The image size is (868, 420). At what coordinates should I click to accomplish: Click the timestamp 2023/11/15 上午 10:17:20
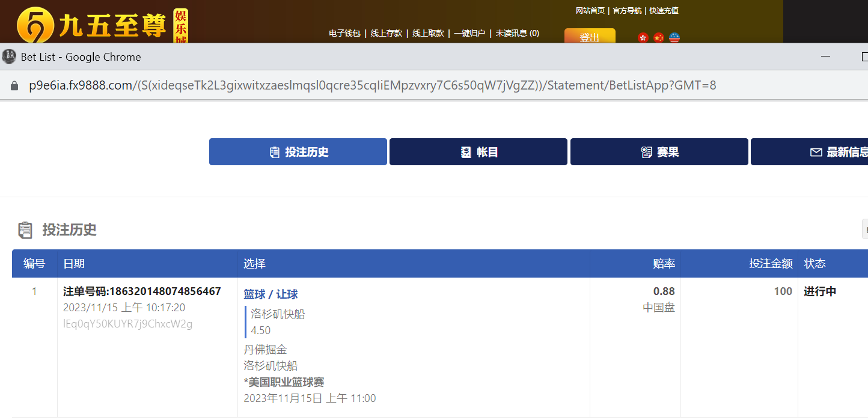click(124, 308)
